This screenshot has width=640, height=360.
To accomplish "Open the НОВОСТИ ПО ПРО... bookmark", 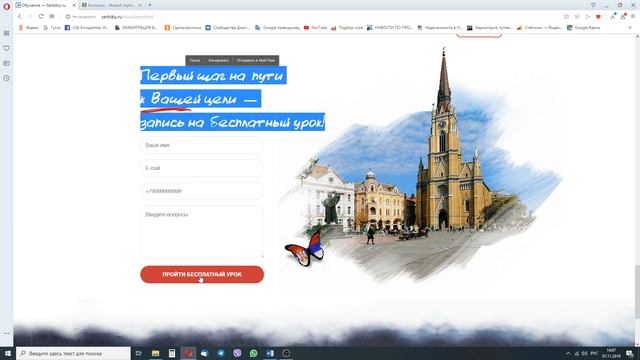I will click(x=390, y=28).
